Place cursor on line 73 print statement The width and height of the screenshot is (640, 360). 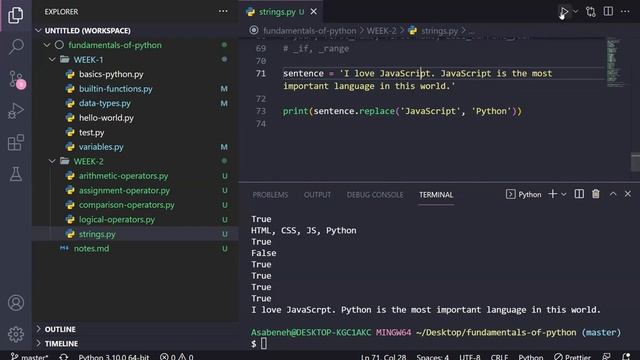(402, 111)
